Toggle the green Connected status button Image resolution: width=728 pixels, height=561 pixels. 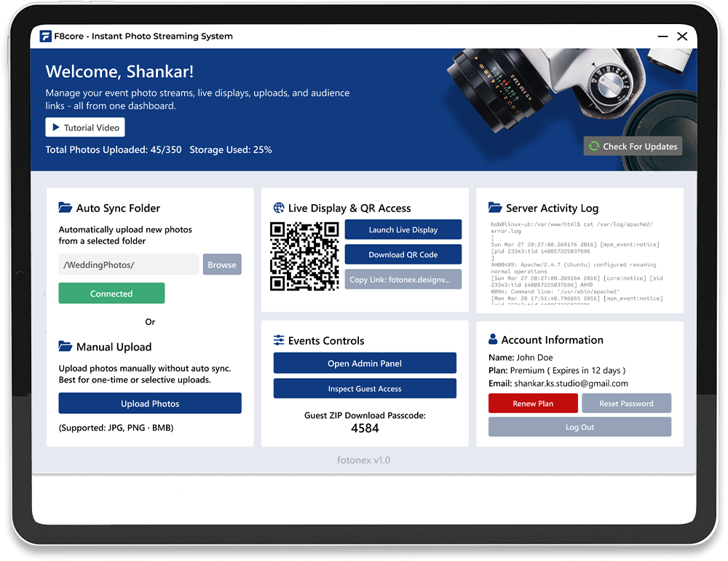[x=111, y=294]
